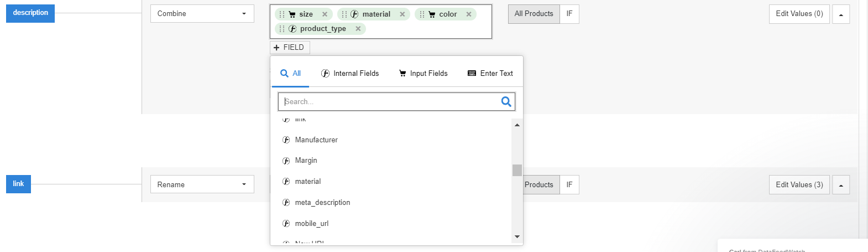Open Edit Values (0) for description
Viewport: 868px width, 252px height.
pyautogui.click(x=799, y=14)
